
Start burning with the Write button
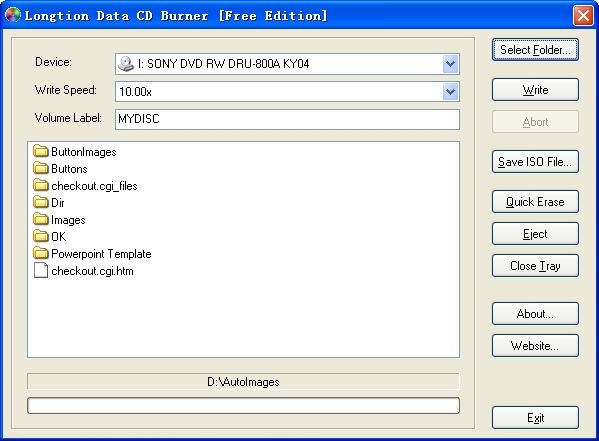(x=535, y=90)
